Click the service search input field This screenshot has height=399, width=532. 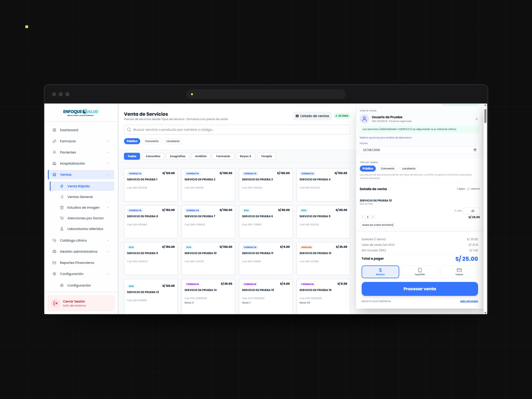(x=237, y=130)
